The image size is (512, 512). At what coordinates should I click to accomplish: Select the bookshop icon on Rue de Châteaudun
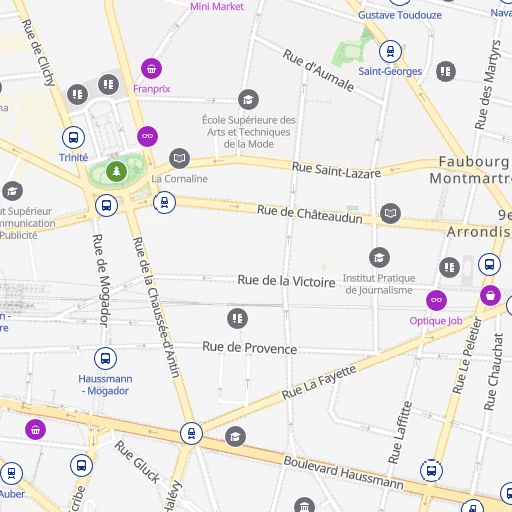(390, 213)
